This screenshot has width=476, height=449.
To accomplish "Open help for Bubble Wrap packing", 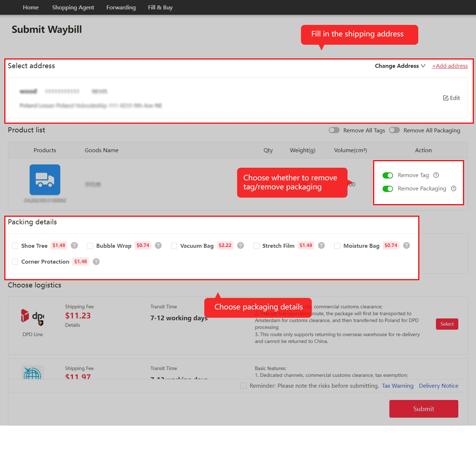I will tap(158, 246).
